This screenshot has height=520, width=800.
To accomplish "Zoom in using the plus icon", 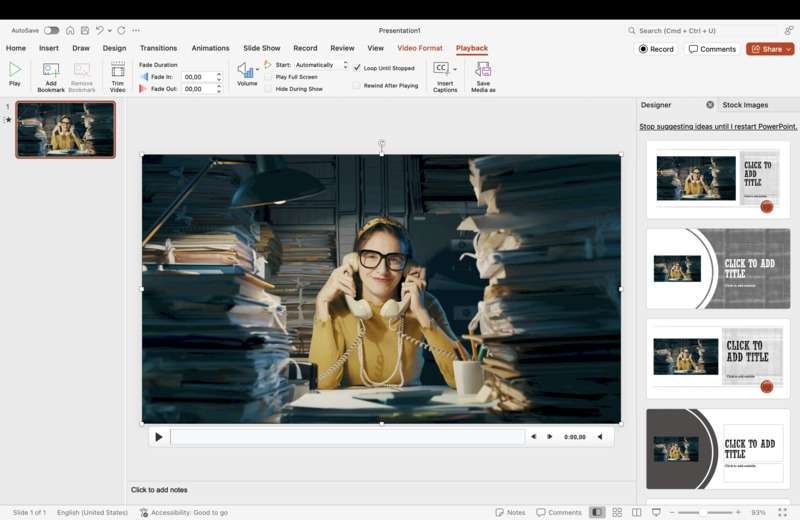I will pos(738,512).
